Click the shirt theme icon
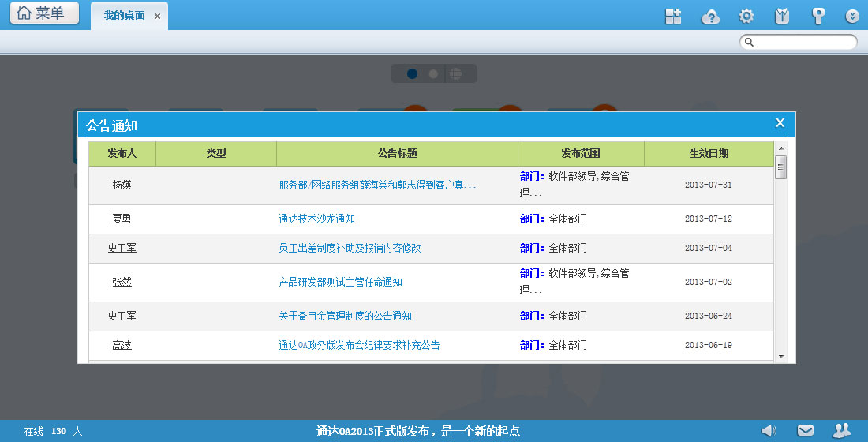868x442 pixels. [x=782, y=17]
